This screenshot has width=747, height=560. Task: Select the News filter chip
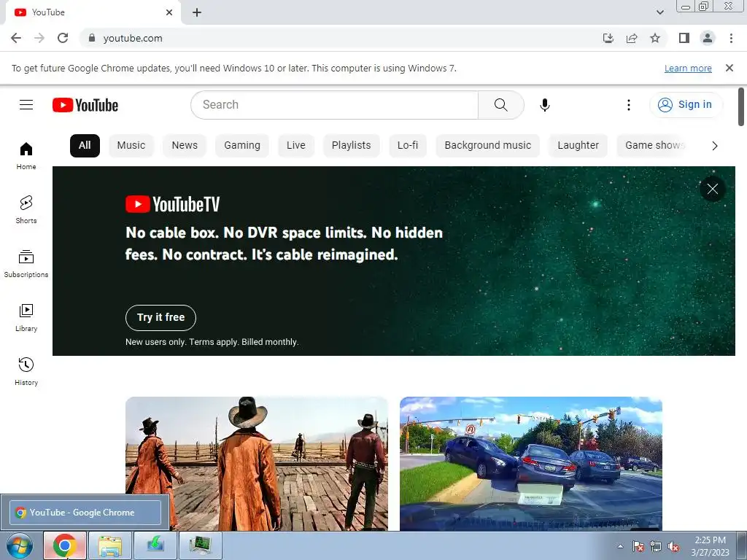tap(185, 145)
